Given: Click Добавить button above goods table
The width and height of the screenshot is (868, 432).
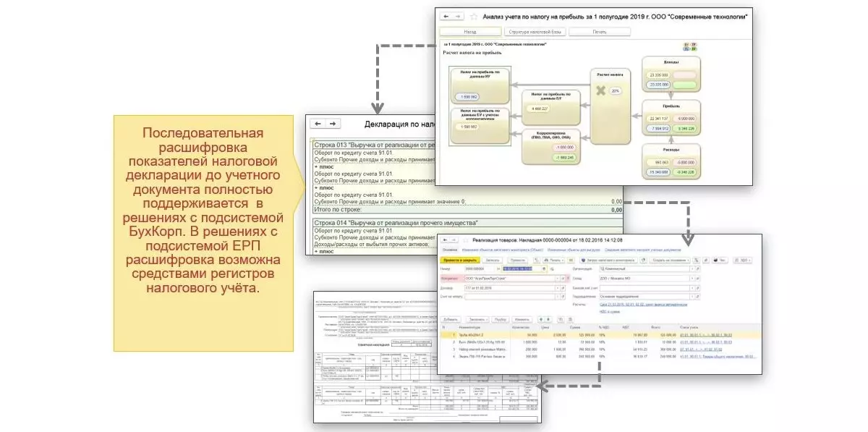Looking at the screenshot, I should 451,319.
